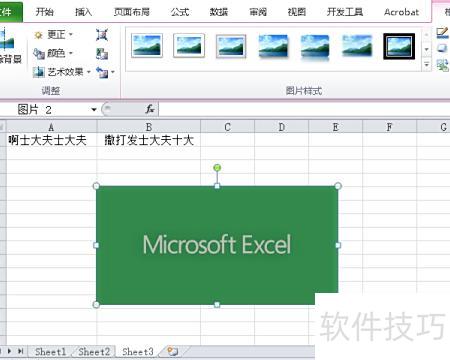Switch to the 视图 (View) tab

[x=297, y=12]
